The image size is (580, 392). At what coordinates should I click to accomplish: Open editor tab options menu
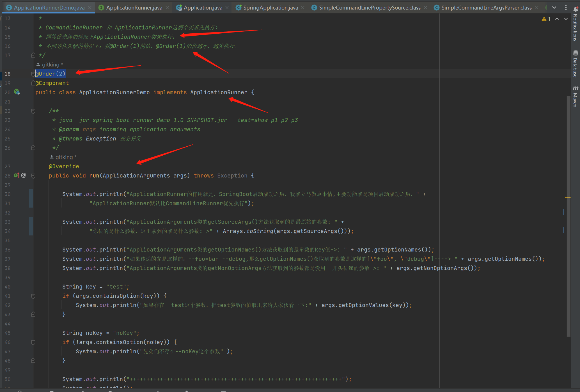click(566, 8)
